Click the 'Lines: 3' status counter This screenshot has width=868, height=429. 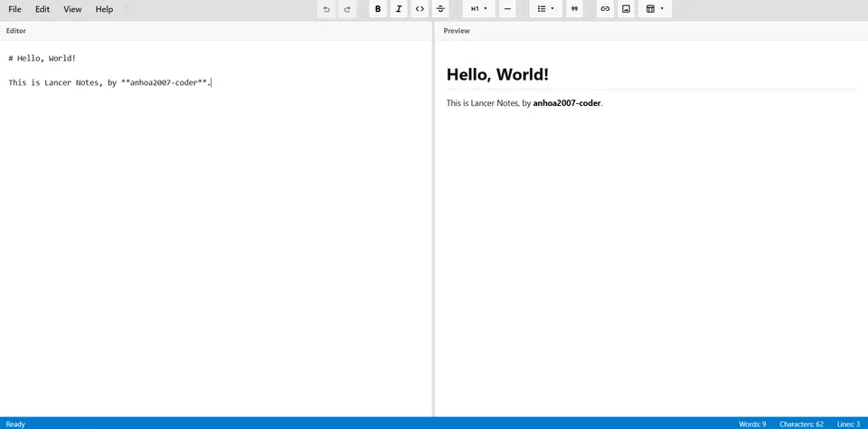pyautogui.click(x=849, y=424)
